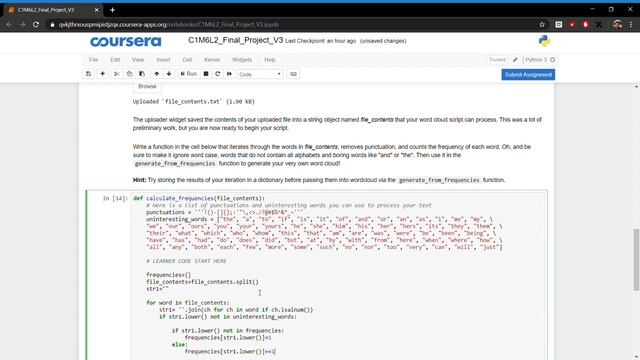Click Submit Assignment button
This screenshot has height=360, width=640.
coord(528,75)
